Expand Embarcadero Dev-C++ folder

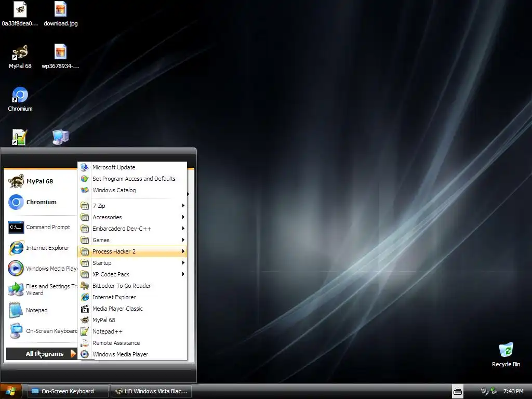click(132, 229)
